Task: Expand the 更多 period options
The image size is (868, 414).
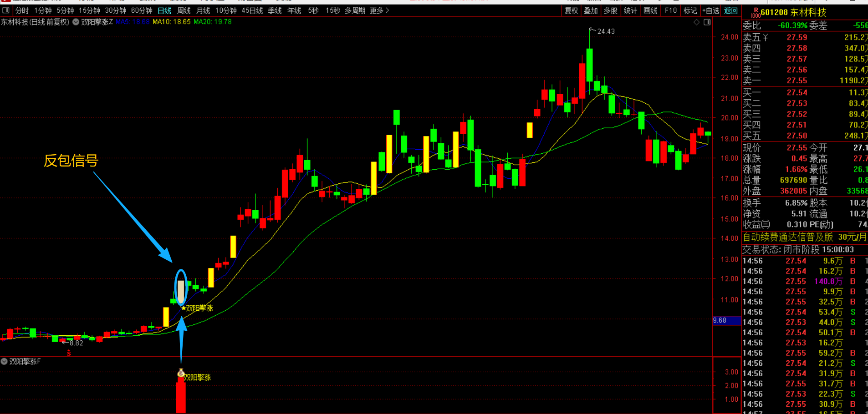Action: (379, 10)
